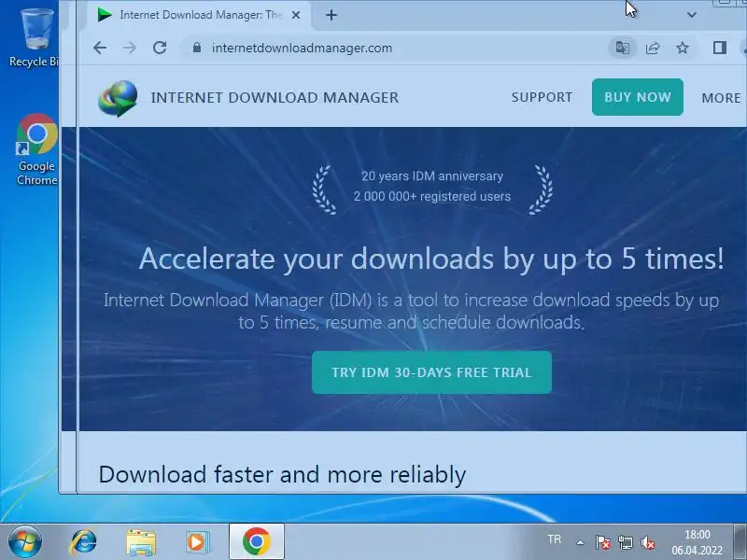Viewport: 747px width, 560px height.
Task: Open the clock showing 18:00
Action: (x=697, y=542)
